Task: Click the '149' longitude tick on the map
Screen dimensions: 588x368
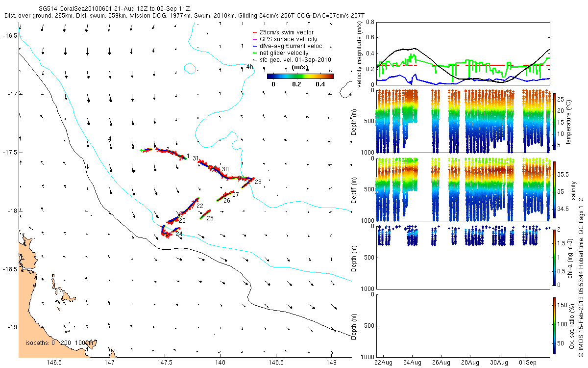Action: coord(332,363)
